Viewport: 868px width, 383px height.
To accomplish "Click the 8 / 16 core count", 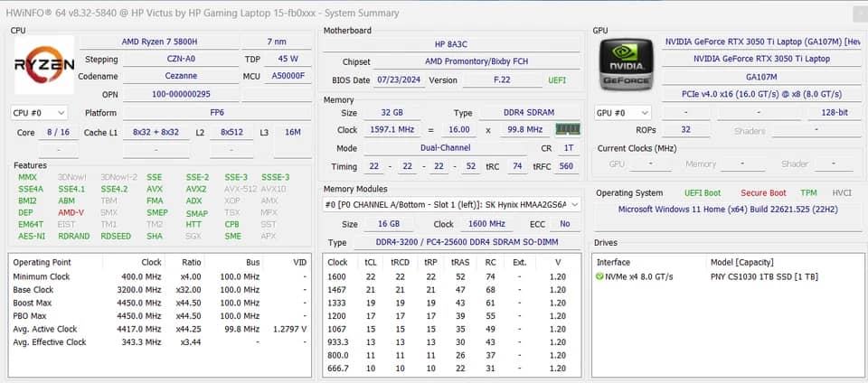I will 59,133.
